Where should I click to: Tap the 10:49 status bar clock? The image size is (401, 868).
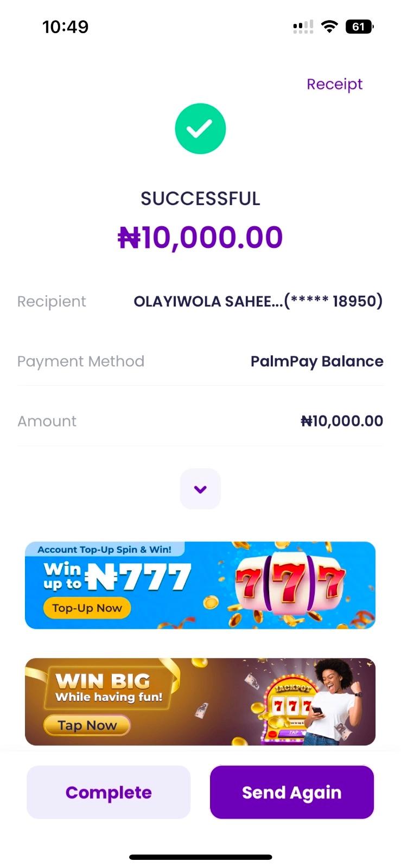65,27
